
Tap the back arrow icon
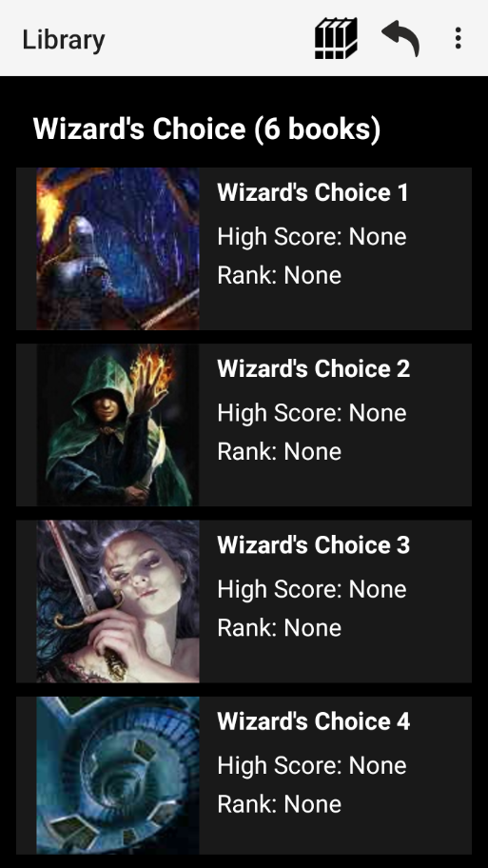pyautogui.click(x=400, y=38)
